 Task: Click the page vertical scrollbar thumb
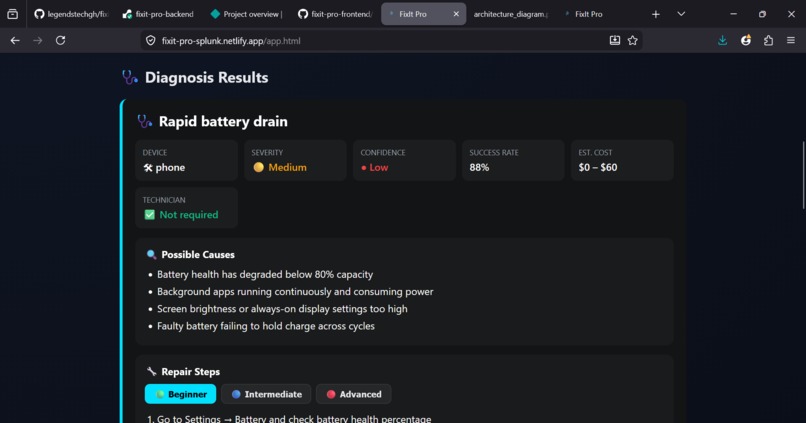[x=803, y=175]
